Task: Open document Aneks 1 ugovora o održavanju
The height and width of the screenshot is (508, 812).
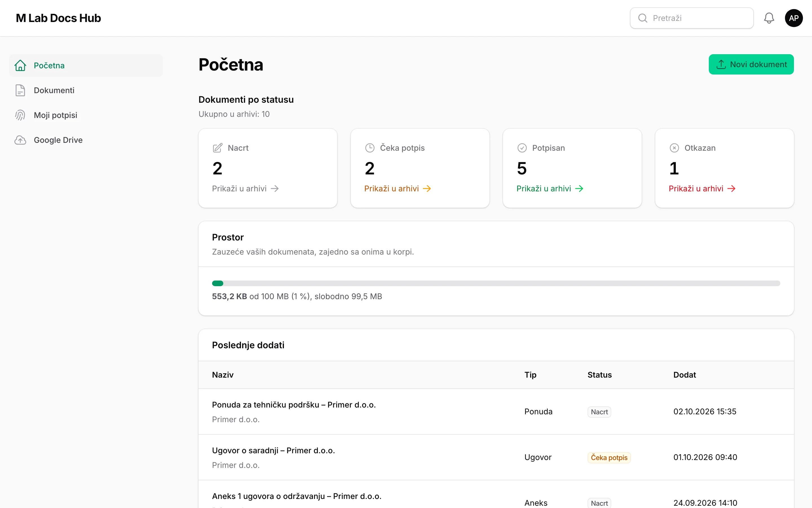Action: 297,496
